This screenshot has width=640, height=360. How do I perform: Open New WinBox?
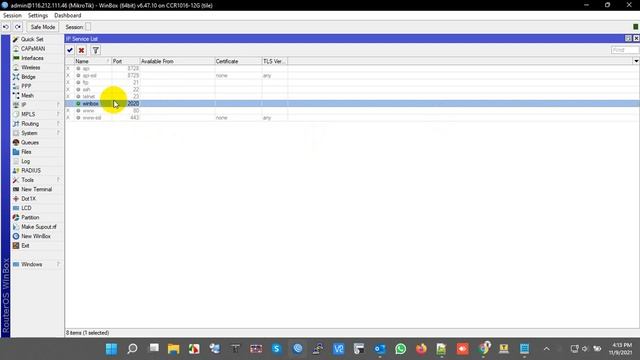pyautogui.click(x=36, y=236)
